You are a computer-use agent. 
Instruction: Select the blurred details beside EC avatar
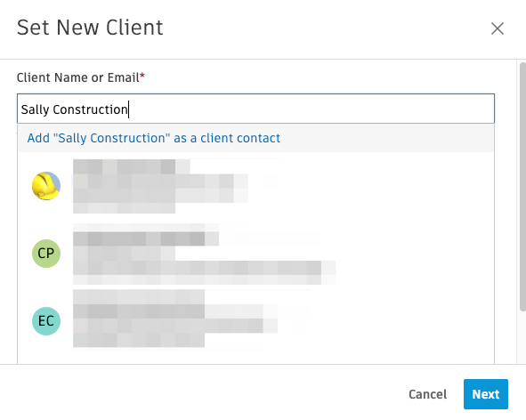click(x=175, y=318)
